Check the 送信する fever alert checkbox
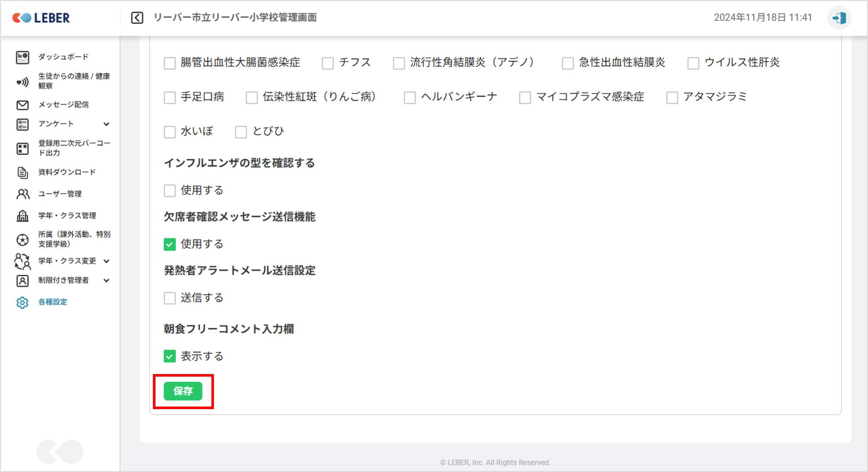868x472 pixels. tap(170, 298)
